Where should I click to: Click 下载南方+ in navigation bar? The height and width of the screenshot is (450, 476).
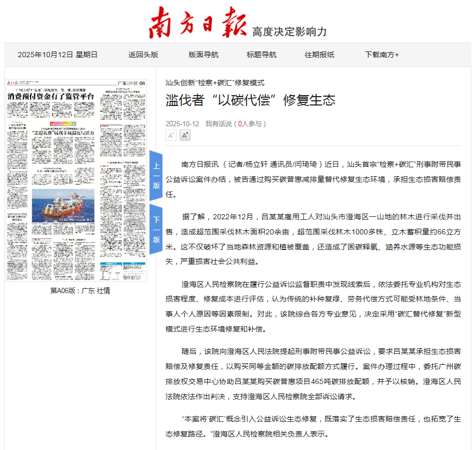pos(382,55)
